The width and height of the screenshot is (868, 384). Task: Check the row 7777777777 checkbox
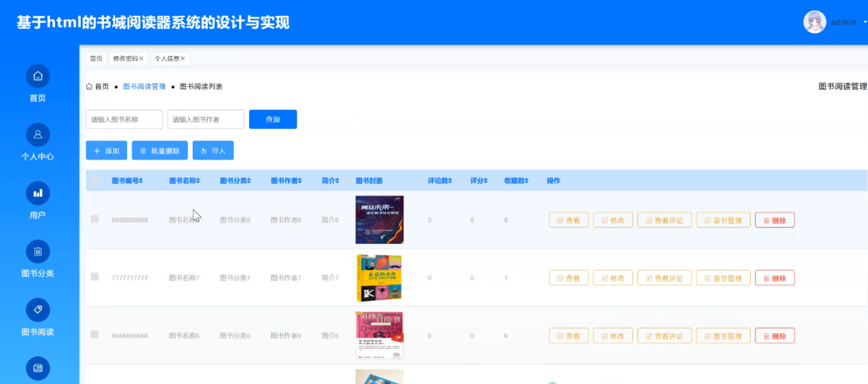tap(95, 276)
